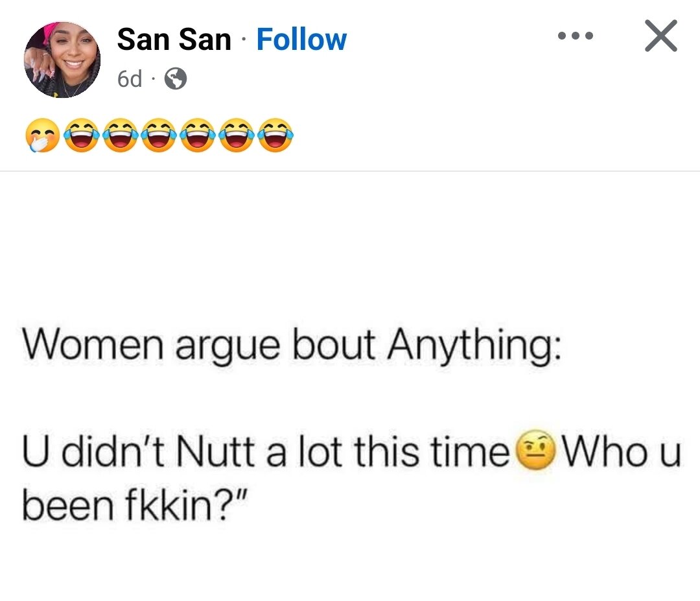700x601 pixels.
Task: Click the last tears-of-joy emoji
Action: pos(276,135)
